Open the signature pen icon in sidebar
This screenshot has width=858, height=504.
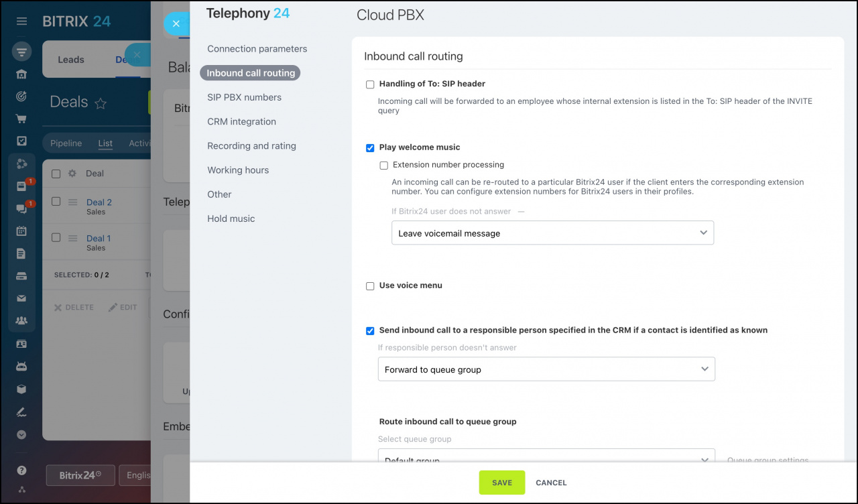(x=21, y=412)
